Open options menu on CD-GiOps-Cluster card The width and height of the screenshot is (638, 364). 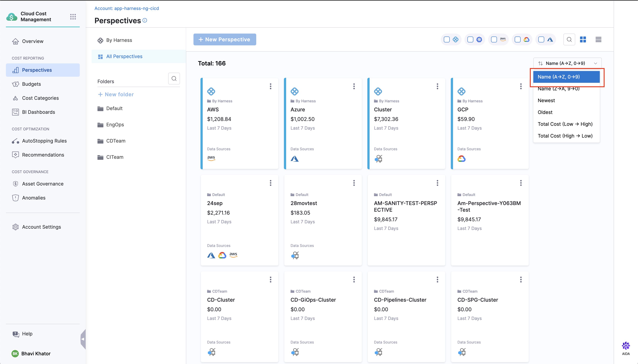pos(354,280)
